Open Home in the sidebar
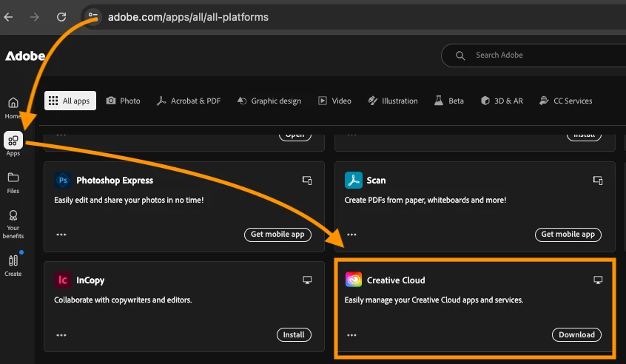 point(13,108)
